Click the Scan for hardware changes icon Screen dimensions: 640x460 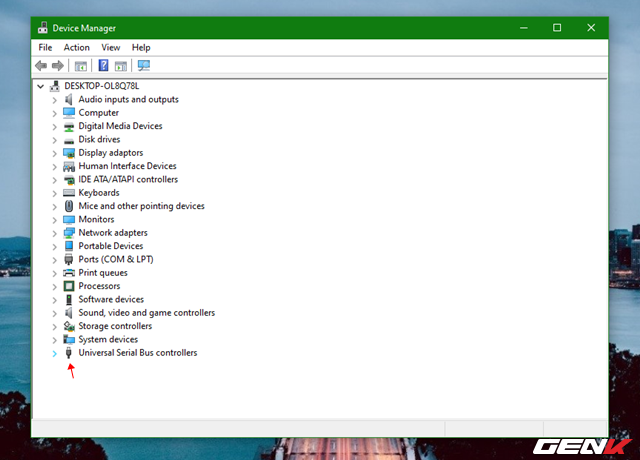[x=144, y=66]
